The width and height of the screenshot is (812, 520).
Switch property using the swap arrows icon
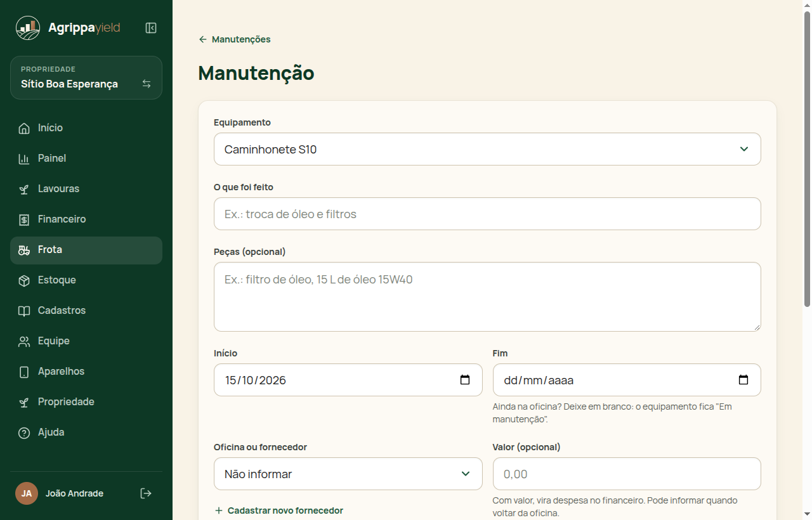coord(147,84)
